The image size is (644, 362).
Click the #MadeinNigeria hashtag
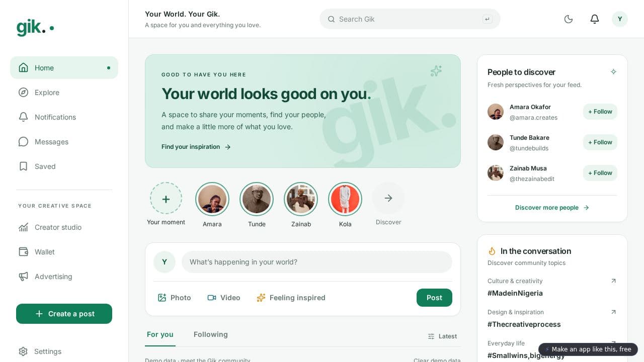pos(515,293)
